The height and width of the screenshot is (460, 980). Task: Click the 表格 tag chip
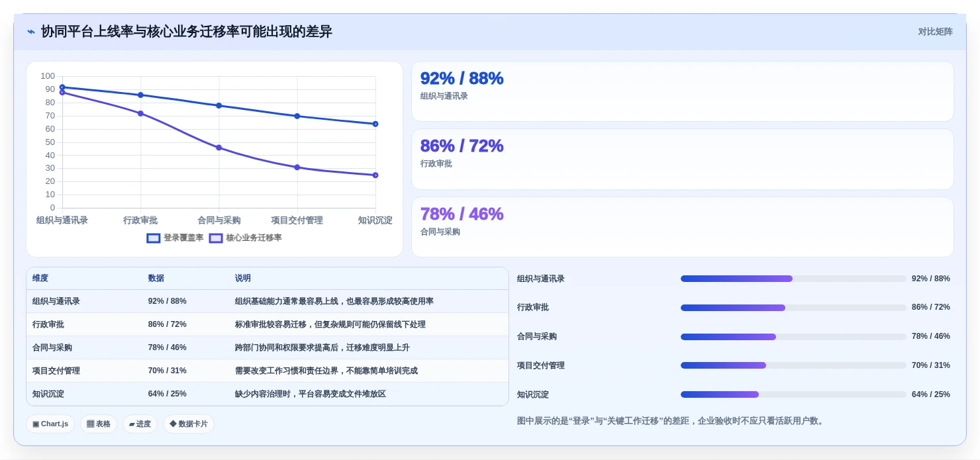click(x=99, y=424)
